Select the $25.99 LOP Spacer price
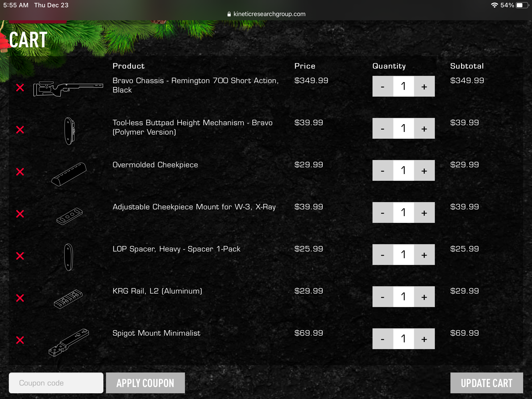 tap(309, 249)
